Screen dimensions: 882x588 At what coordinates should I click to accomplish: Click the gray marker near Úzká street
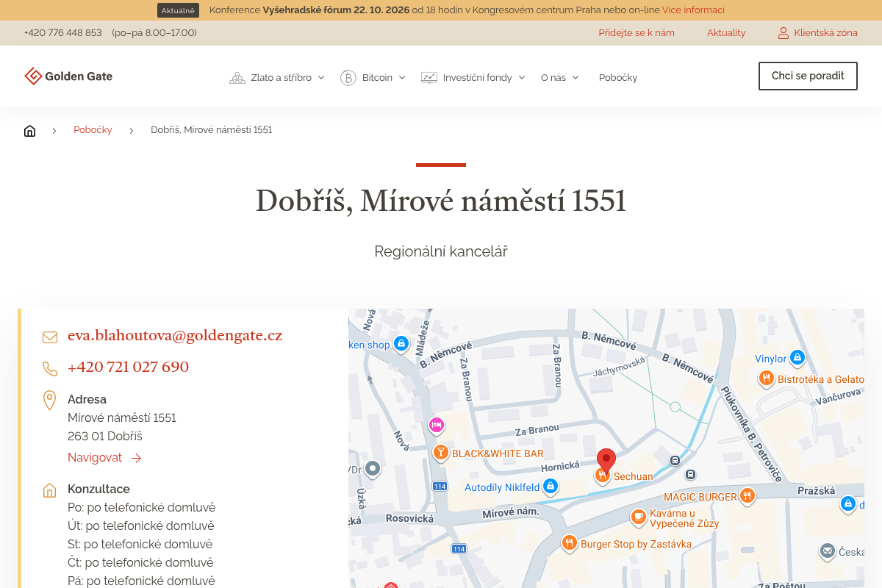click(x=373, y=468)
